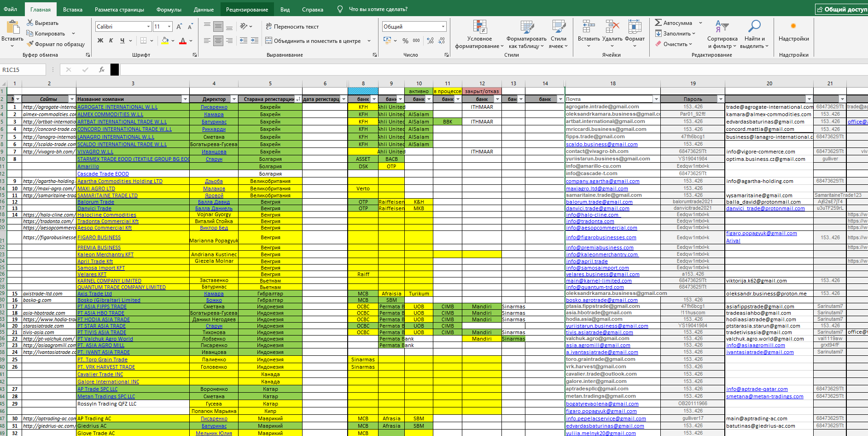Apply percent style format

coord(405,41)
